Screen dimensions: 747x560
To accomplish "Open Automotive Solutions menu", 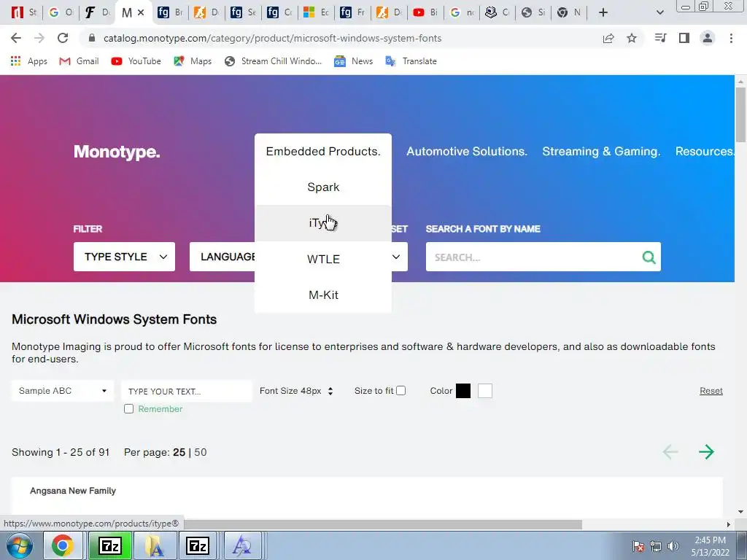I will tap(466, 152).
